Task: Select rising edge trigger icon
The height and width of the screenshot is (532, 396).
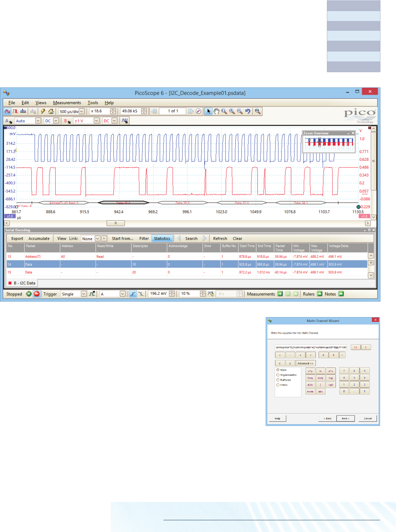Action: (133, 294)
